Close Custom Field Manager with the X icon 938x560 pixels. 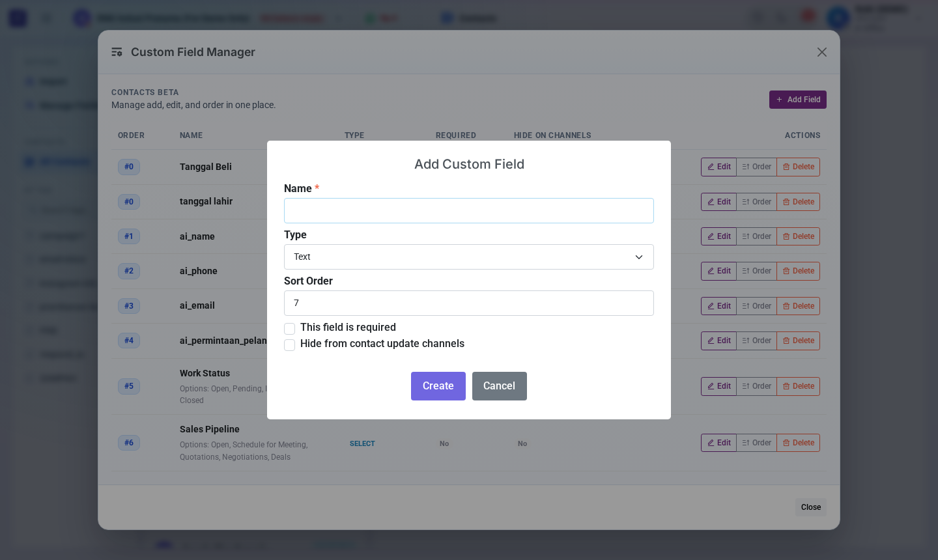822,52
